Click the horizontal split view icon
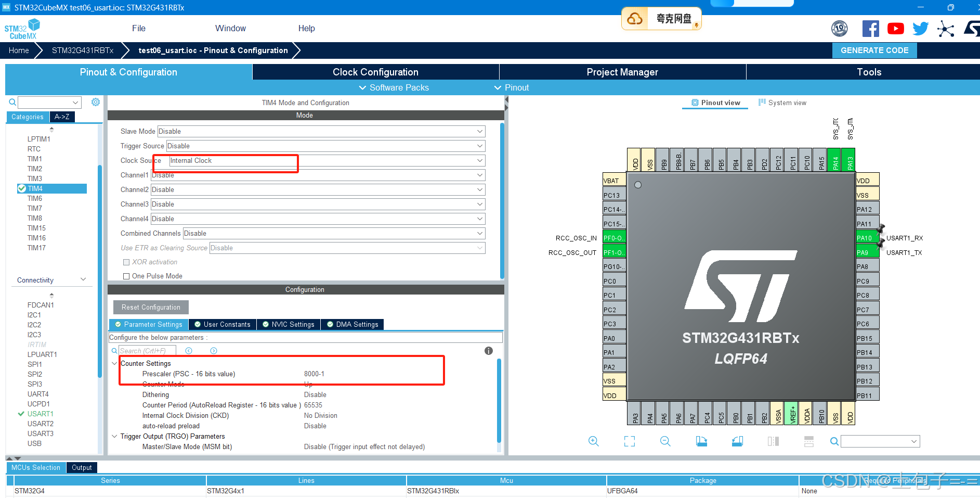 809,441
